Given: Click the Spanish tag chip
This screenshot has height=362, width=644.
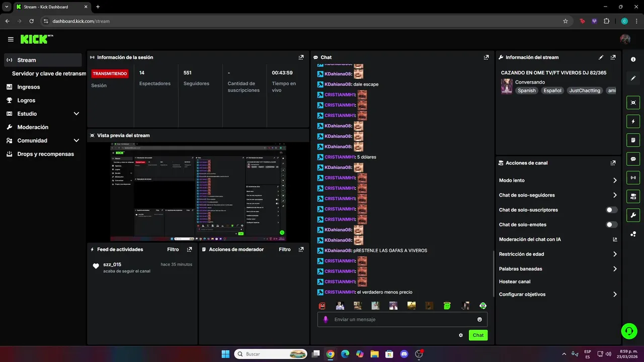Looking at the screenshot, I should click(x=527, y=90).
